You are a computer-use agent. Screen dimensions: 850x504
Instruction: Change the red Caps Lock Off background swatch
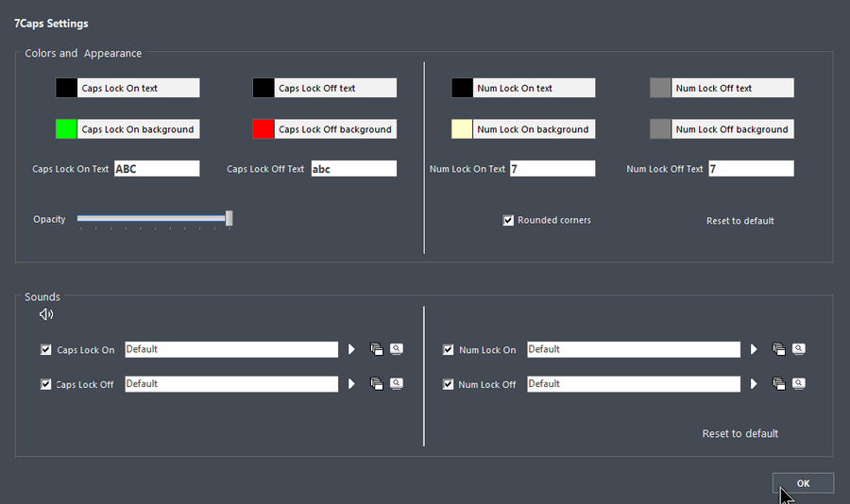pyautogui.click(x=263, y=129)
